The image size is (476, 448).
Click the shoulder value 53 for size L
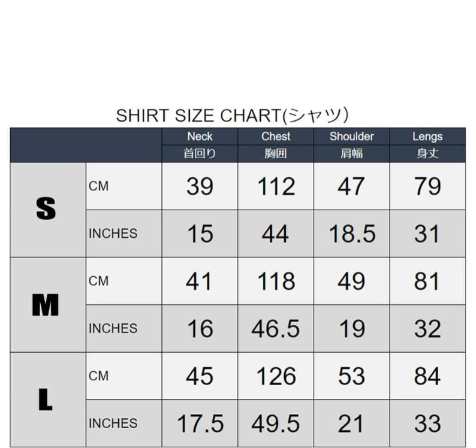pyautogui.click(x=352, y=376)
